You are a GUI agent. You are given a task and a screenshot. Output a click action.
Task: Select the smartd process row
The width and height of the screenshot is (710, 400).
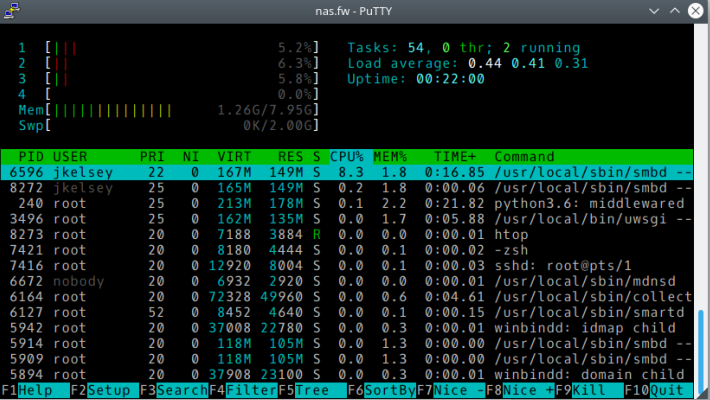click(347, 312)
